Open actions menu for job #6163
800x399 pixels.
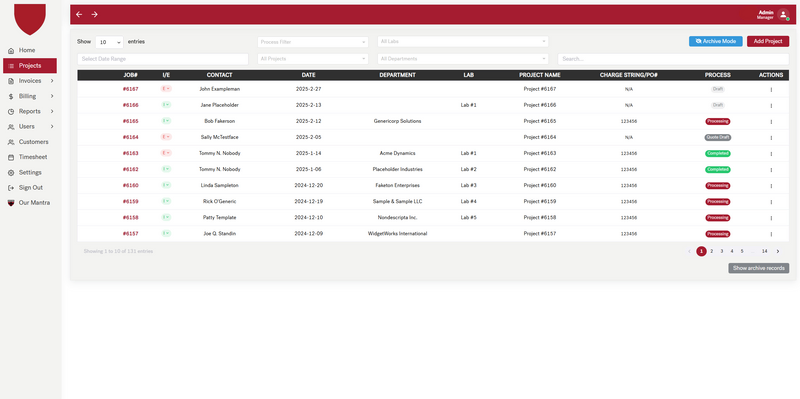click(771, 154)
